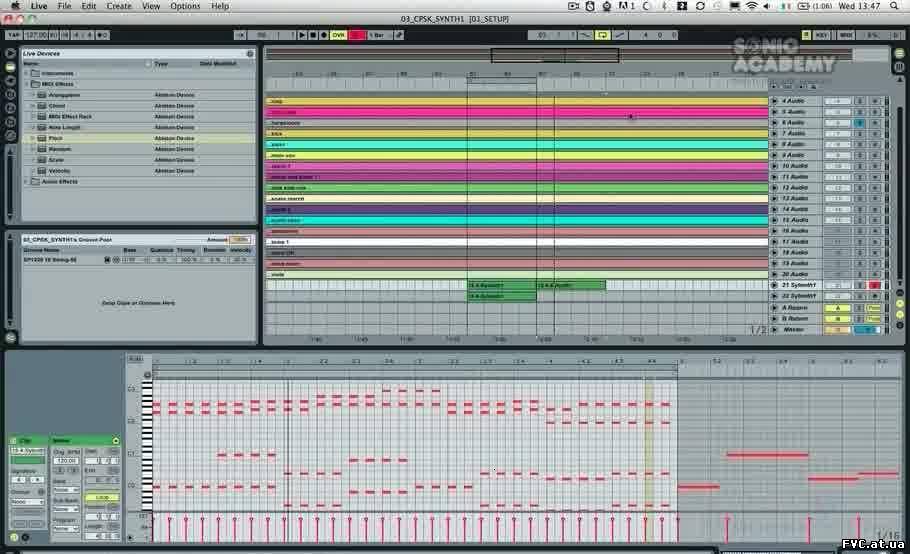This screenshot has height=554, width=910.
Task: Toggle the OVR overdub button
Action: [x=338, y=35]
